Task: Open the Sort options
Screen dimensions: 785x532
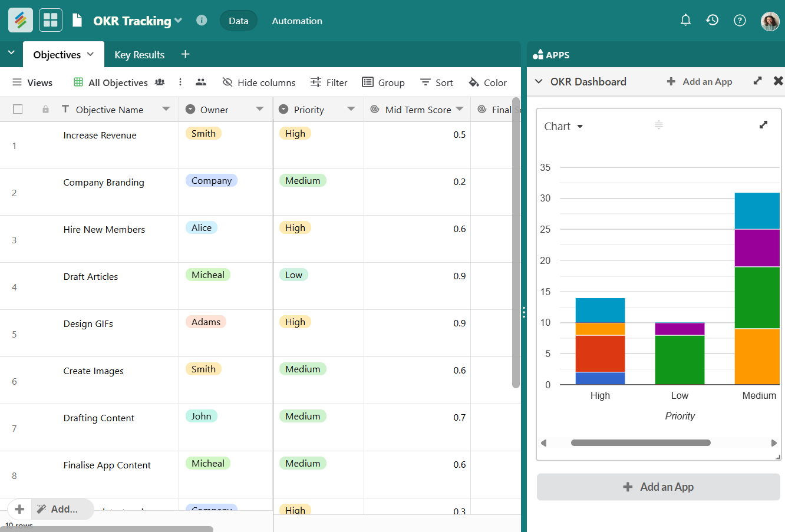Action: (x=437, y=82)
